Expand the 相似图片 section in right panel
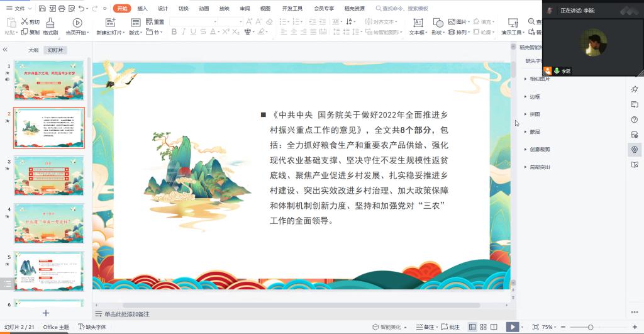This screenshot has height=334, width=644. point(538,79)
